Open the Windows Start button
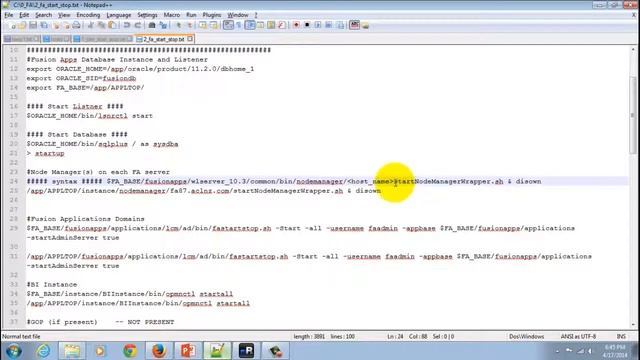The width and height of the screenshot is (640, 360). tap(13, 351)
